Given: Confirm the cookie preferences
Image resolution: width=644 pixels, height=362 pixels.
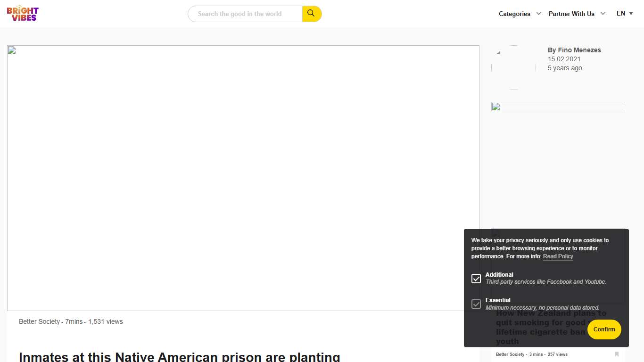Looking at the screenshot, I should click(x=604, y=329).
